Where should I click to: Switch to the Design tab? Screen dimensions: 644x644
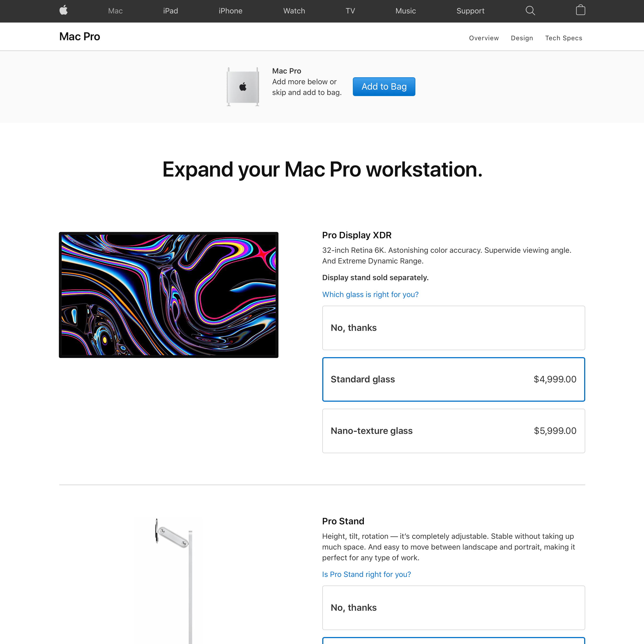(x=522, y=38)
